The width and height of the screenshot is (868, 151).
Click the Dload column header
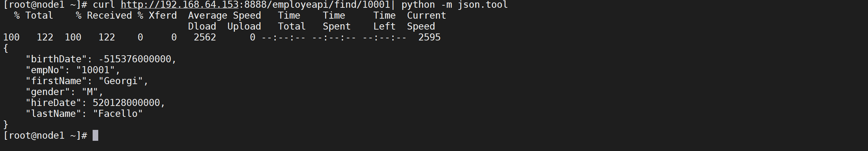[202, 26]
